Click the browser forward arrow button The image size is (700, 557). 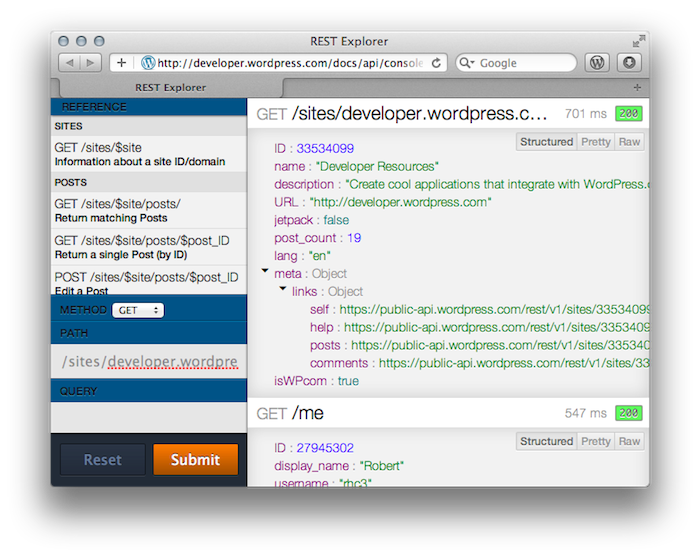point(90,63)
